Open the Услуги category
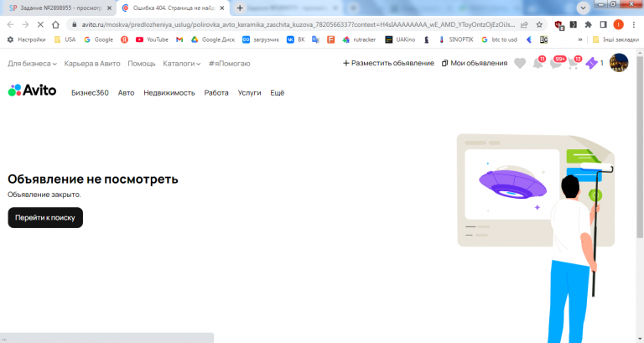This screenshot has width=644, height=343. point(249,93)
